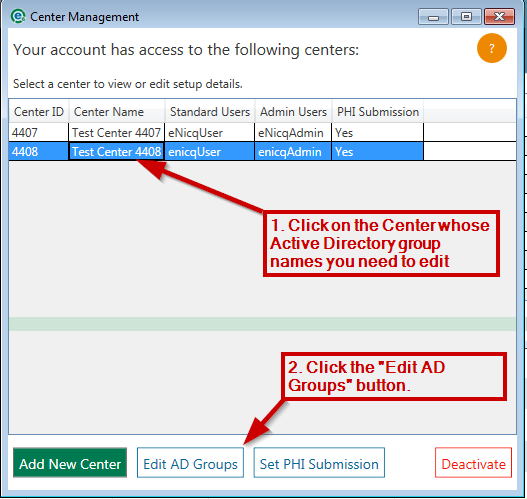Click the Set PHI Submission button
This screenshot has width=527, height=499.
point(319,463)
